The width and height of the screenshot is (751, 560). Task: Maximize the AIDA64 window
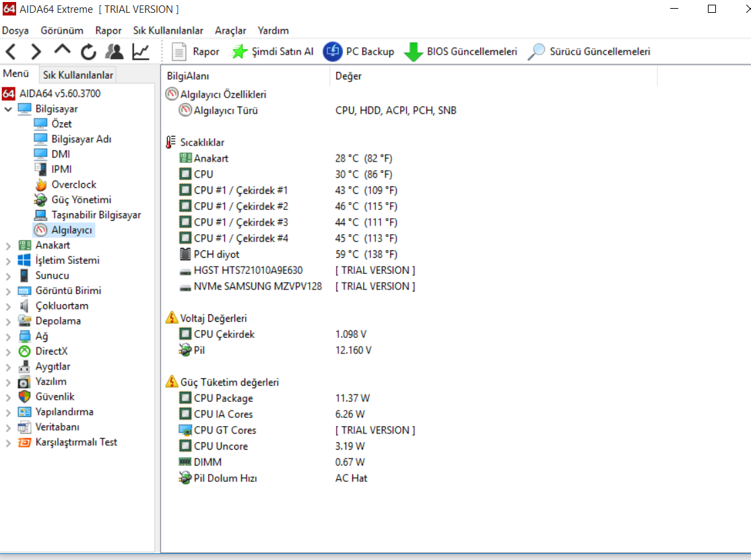tap(712, 9)
